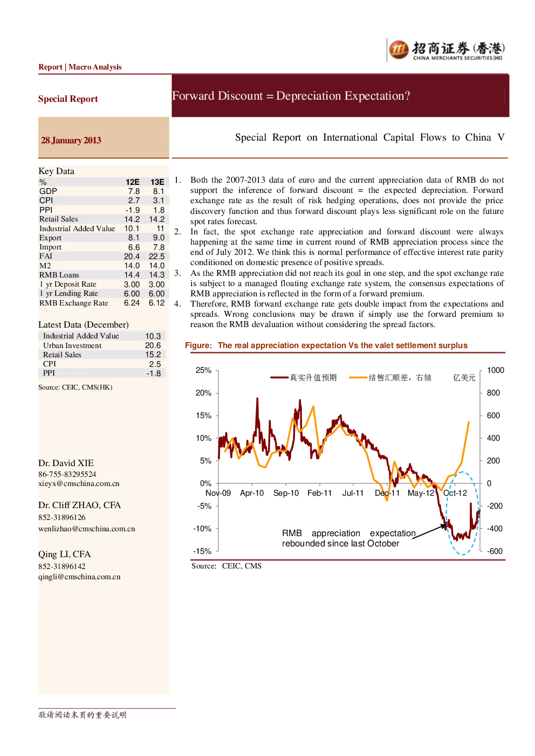Select the date '28 January 2013'

tap(71, 140)
